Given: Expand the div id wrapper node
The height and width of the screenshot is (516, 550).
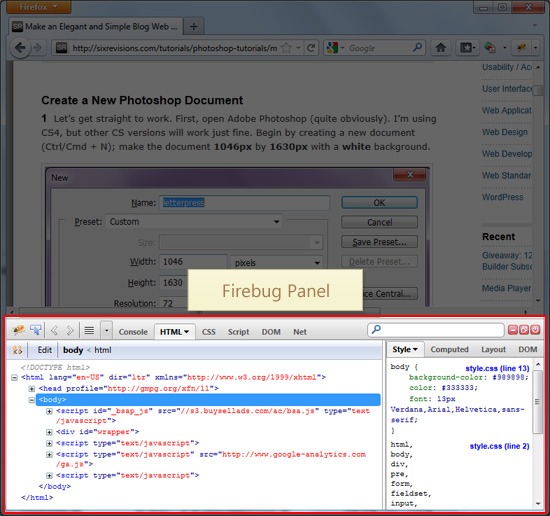Looking at the screenshot, I should coord(49,432).
